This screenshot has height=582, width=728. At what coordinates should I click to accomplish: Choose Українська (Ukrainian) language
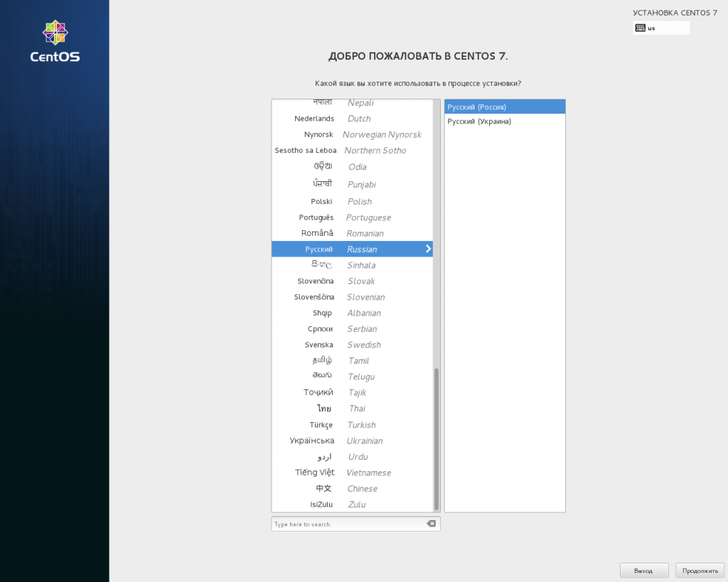click(352, 441)
